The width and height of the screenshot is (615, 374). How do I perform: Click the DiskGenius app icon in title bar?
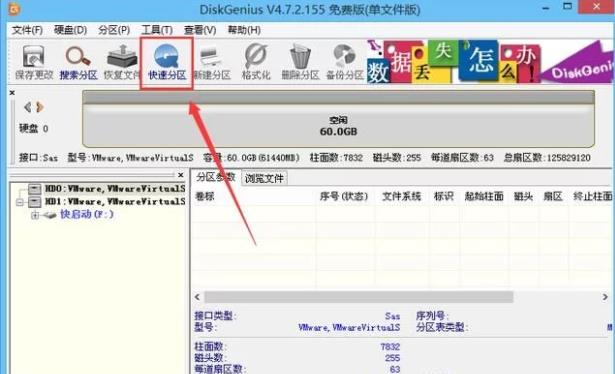[15, 9]
